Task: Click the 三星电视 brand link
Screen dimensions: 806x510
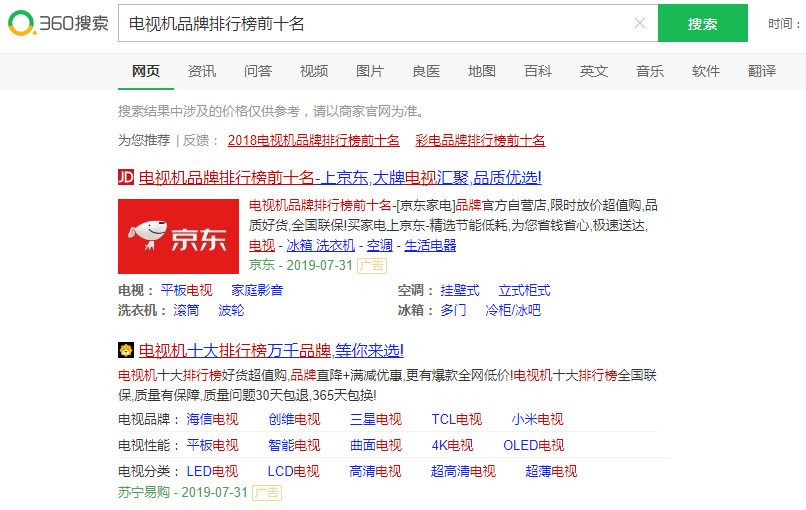Action: pyautogui.click(x=376, y=420)
